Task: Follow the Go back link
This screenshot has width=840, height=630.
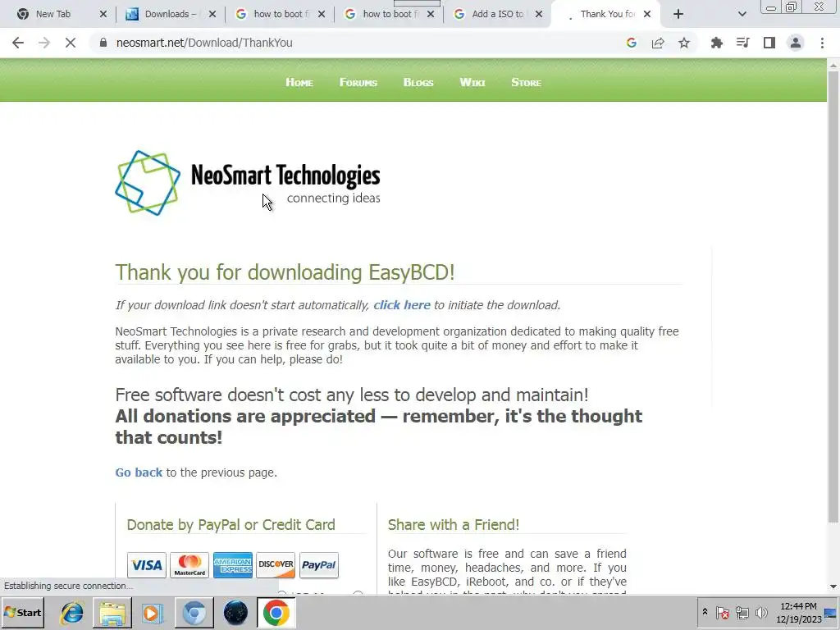Action: (139, 472)
